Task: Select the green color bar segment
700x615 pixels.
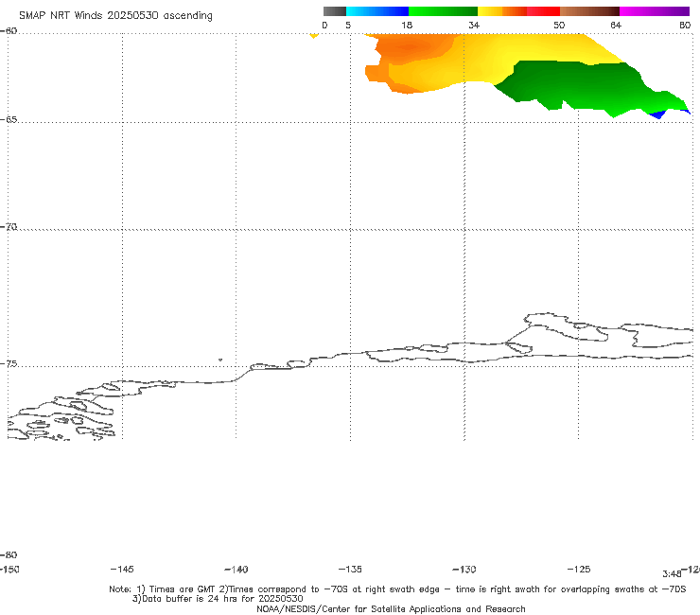Action: (443, 11)
